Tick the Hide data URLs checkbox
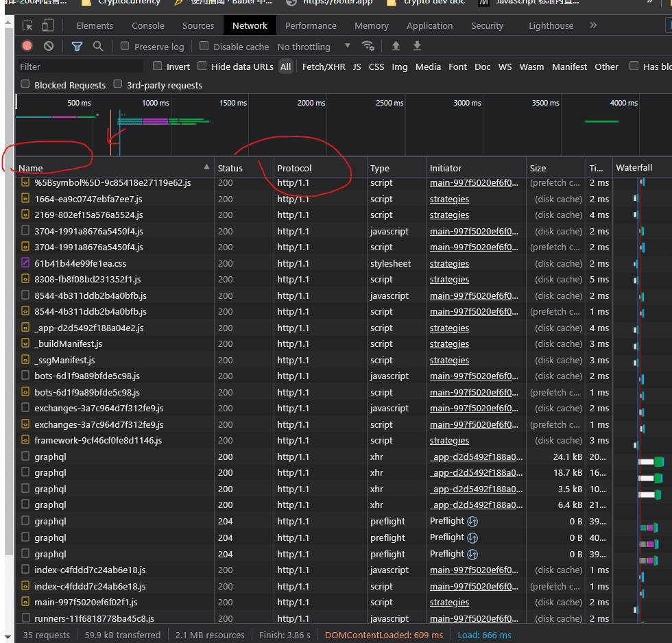 point(202,66)
